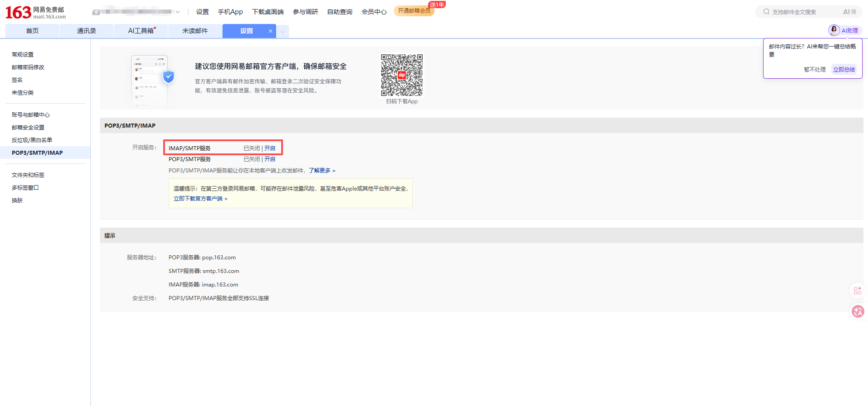Open 自助查询 in the top navigation
The image size is (868, 406).
point(340,12)
